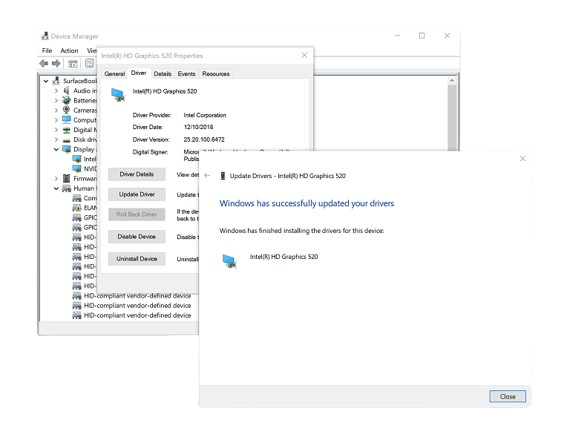Collapse the SurfaceBook root node

pyautogui.click(x=46, y=81)
